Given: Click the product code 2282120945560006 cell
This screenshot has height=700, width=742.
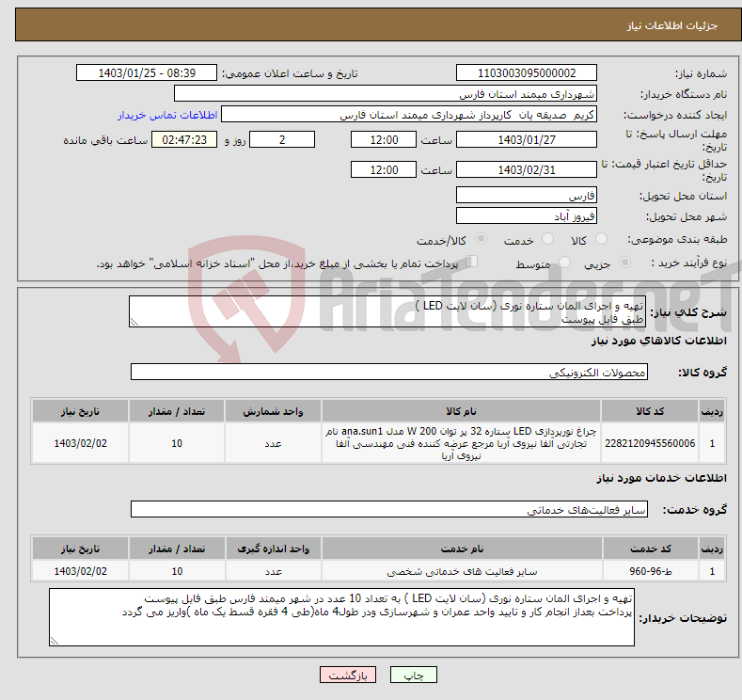Looking at the screenshot, I should tap(650, 443).
